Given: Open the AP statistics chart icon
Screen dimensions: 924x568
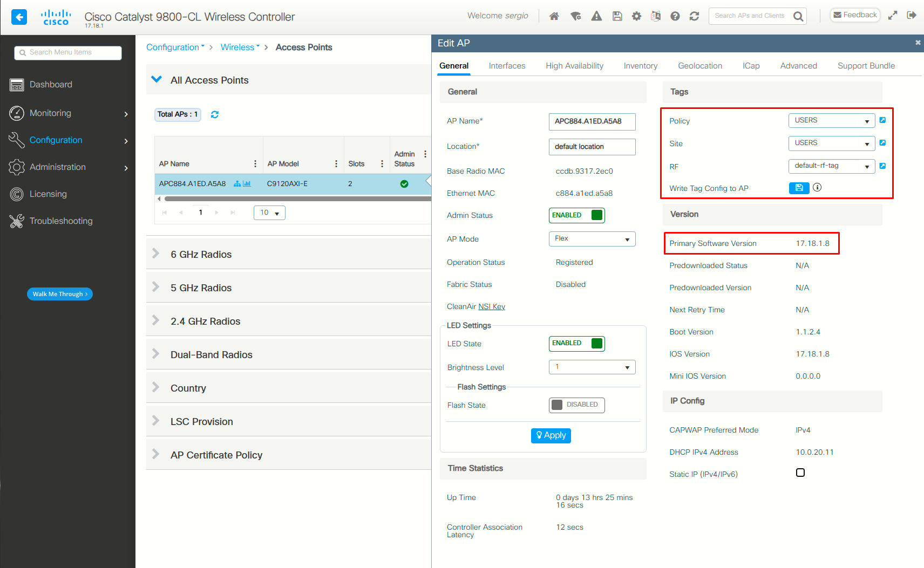Looking at the screenshot, I should click(247, 184).
